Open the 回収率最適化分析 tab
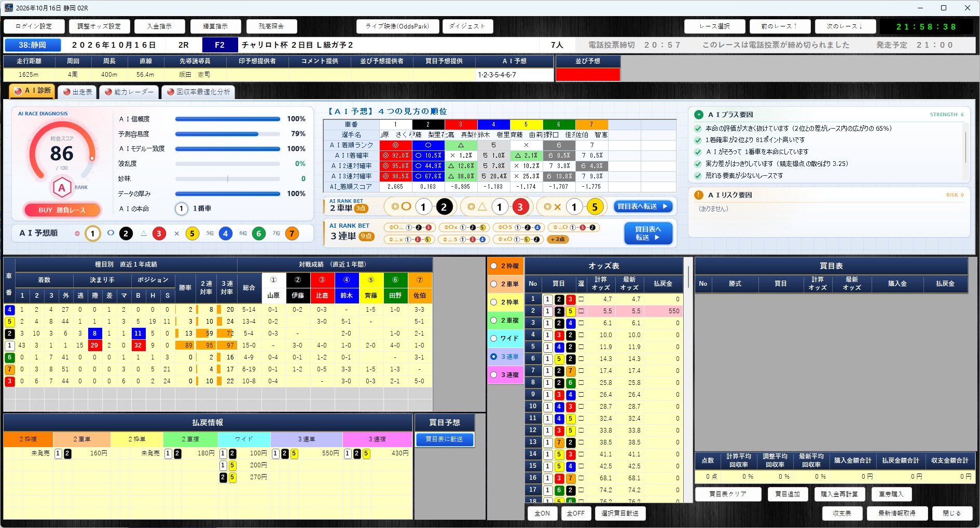Image resolution: width=980 pixels, height=528 pixels. (x=198, y=92)
